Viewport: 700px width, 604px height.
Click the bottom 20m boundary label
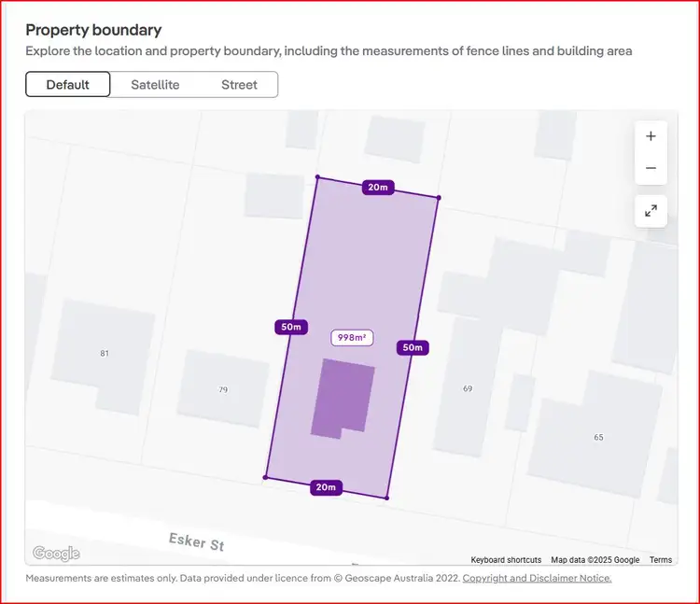tap(326, 487)
